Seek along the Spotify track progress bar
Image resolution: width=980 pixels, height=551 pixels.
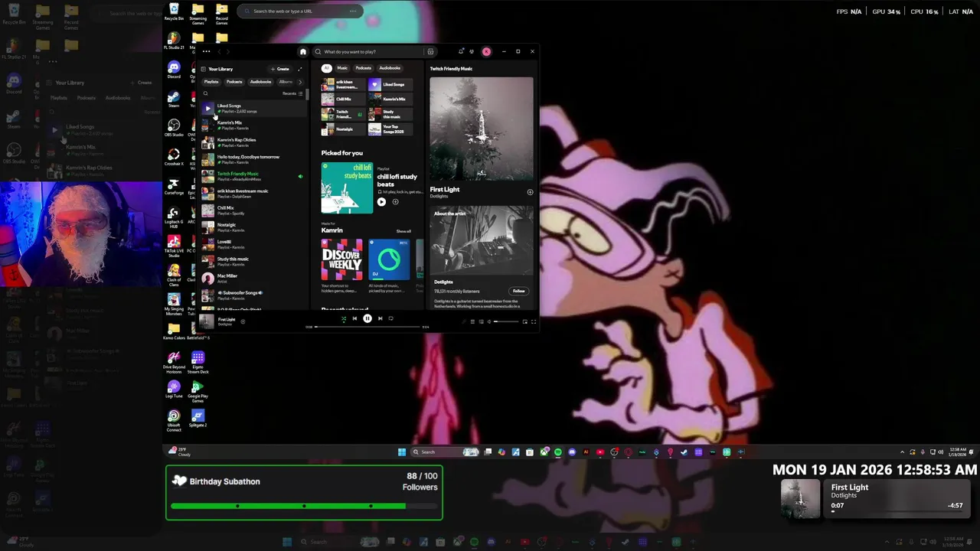click(367, 327)
